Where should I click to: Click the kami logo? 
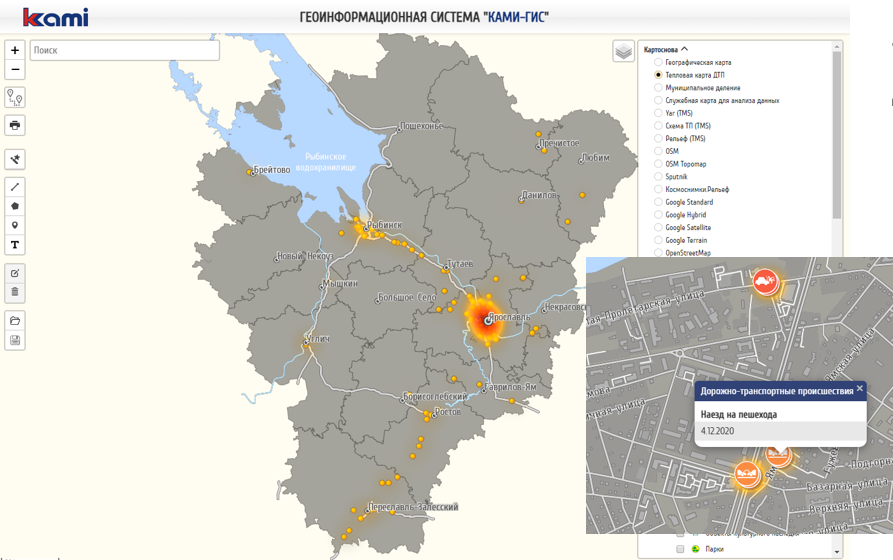(x=55, y=17)
